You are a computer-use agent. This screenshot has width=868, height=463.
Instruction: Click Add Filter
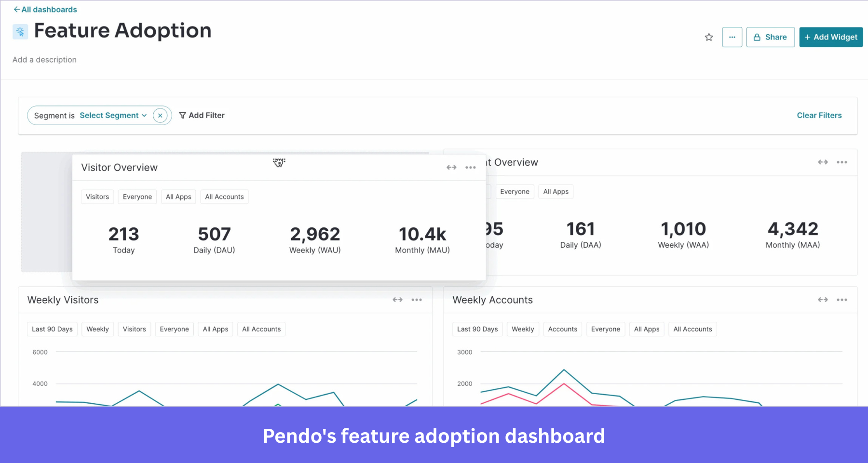[202, 116]
